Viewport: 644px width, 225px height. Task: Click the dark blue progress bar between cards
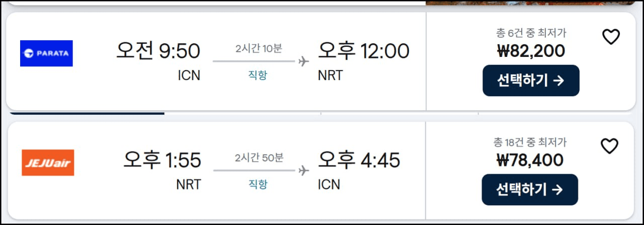pos(86,113)
